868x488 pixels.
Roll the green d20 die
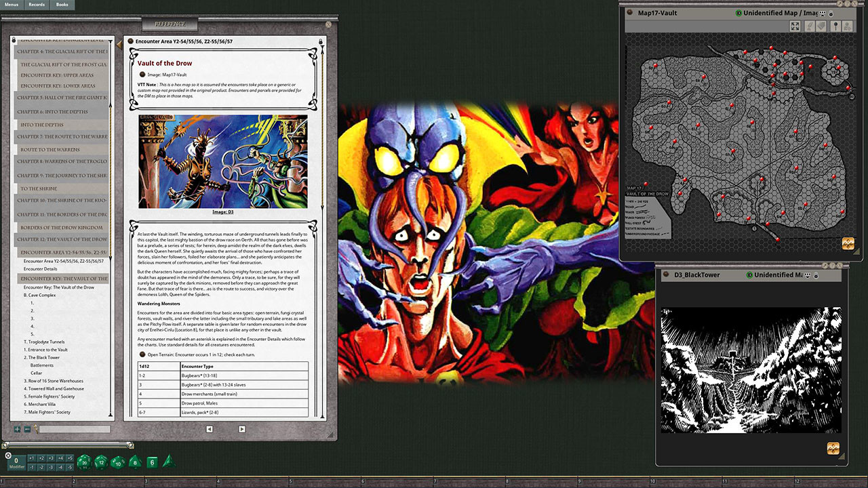click(x=83, y=462)
